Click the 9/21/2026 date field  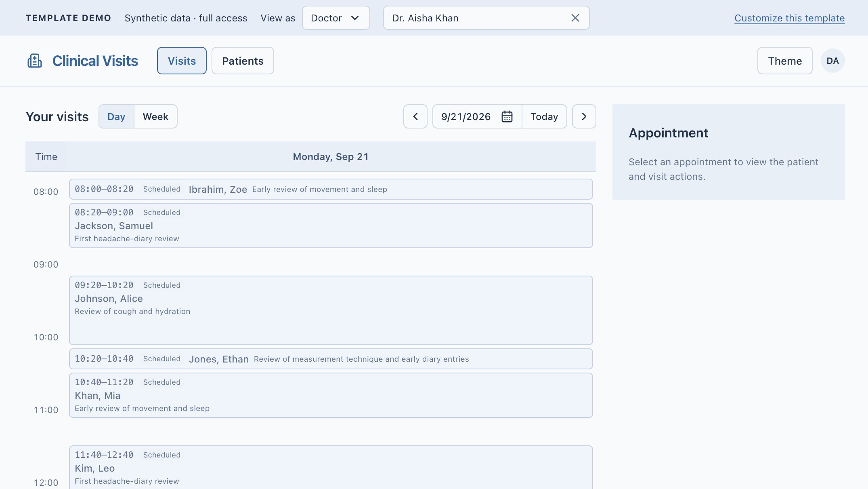(477, 116)
